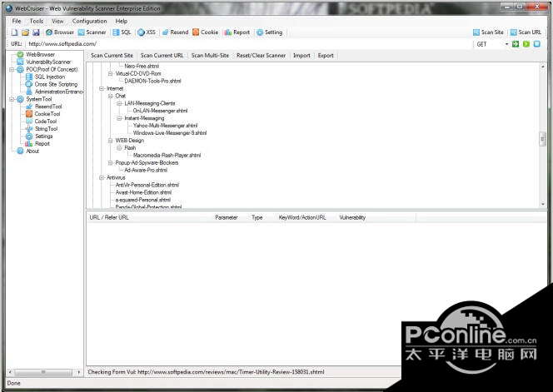Image resolution: width=553 pixels, height=392 pixels.
Task: Collapse the Chat tree node
Action: point(111,96)
